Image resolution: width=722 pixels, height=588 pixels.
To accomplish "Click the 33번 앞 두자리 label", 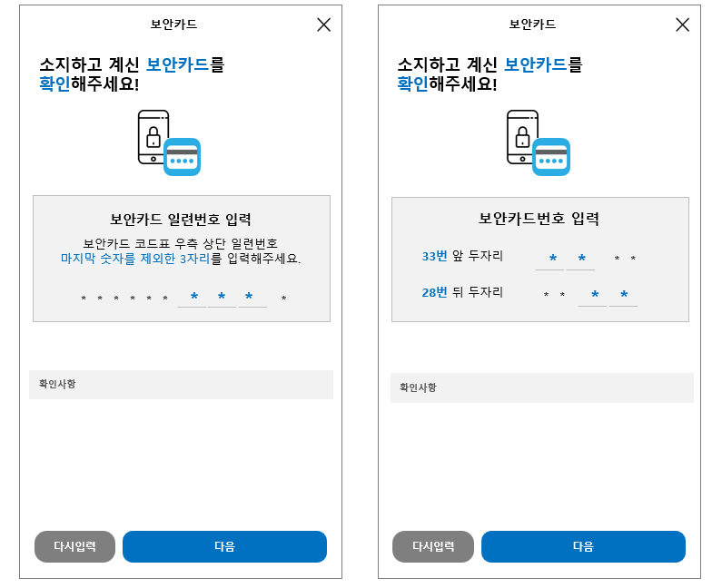I will 462,256.
